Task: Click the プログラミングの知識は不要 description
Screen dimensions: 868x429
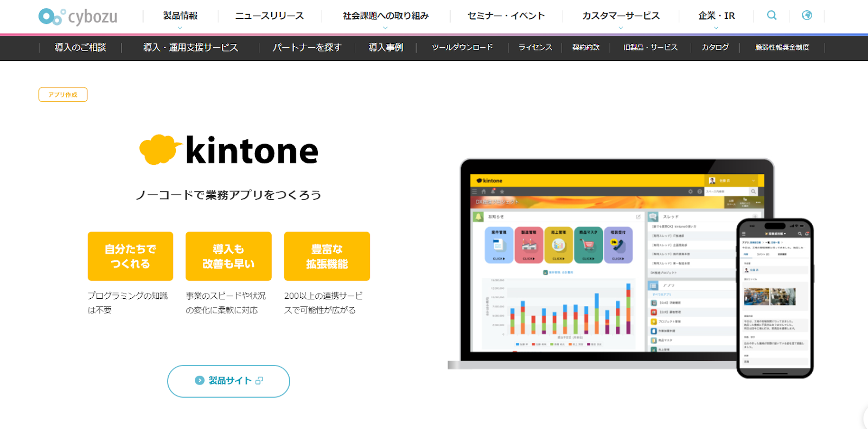Action: pyautogui.click(x=128, y=303)
